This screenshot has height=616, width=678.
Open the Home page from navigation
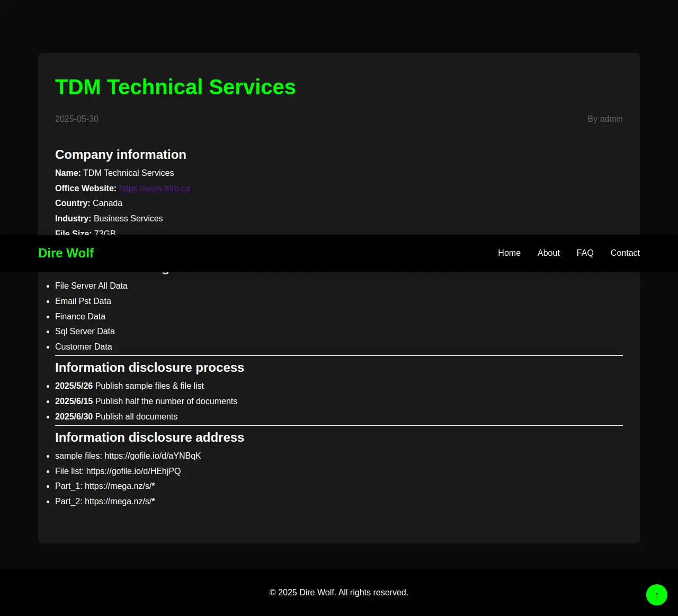click(x=509, y=253)
